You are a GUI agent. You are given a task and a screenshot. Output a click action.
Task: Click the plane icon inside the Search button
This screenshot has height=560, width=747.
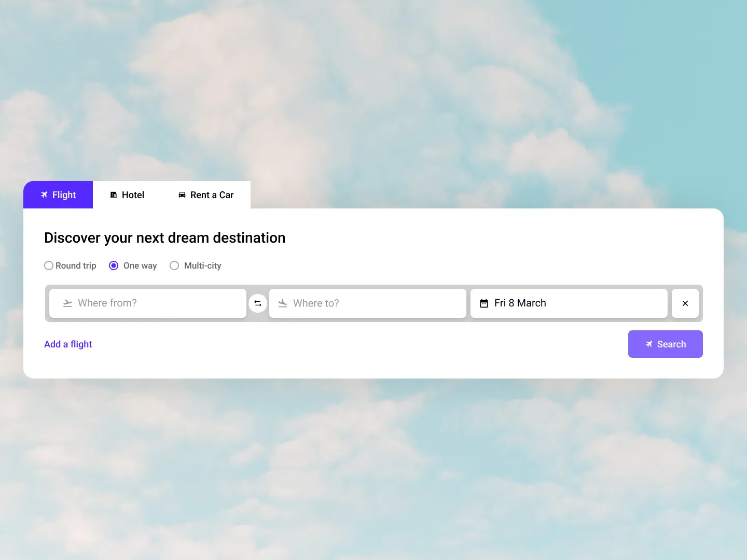(648, 344)
